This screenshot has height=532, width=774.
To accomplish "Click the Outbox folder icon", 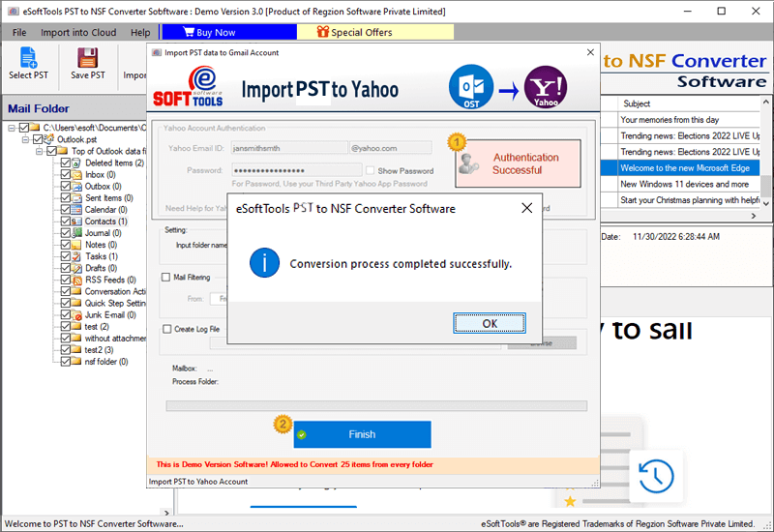I will (x=76, y=187).
